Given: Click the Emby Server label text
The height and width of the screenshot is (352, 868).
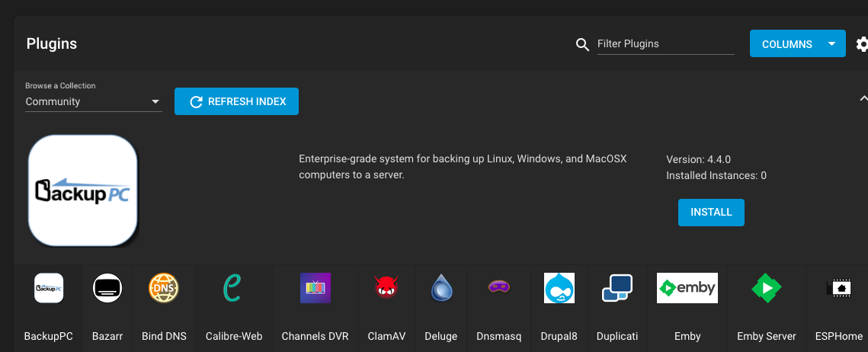Looking at the screenshot, I should [766, 336].
